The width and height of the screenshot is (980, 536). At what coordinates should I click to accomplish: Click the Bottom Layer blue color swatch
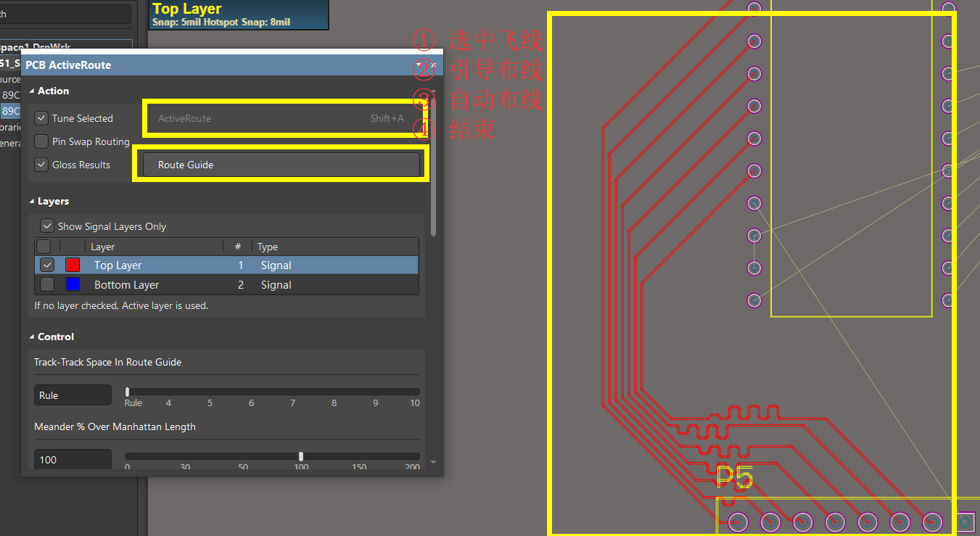(73, 284)
